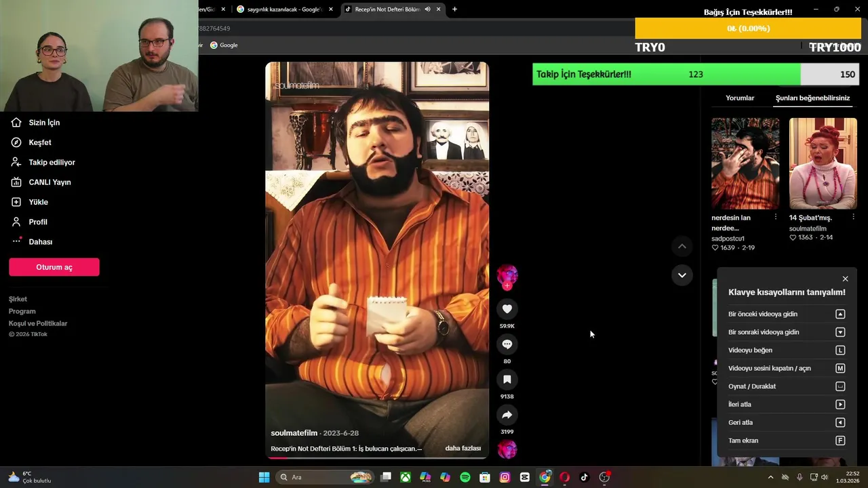Launch Xbox app from taskbar

point(406,477)
